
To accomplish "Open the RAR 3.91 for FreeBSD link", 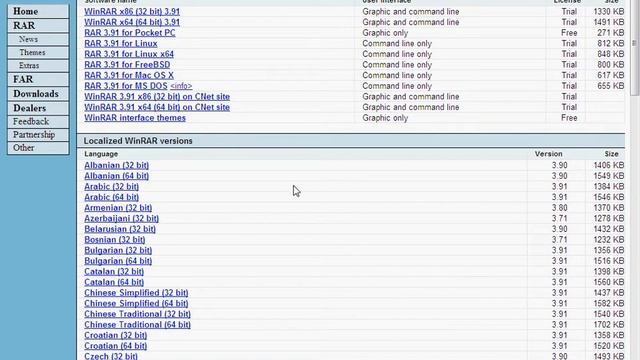I will [x=127, y=65].
